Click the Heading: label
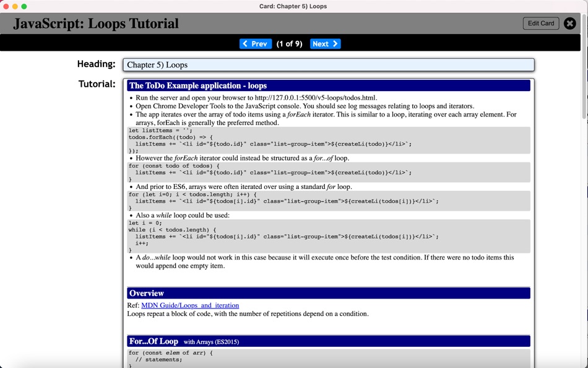Image resolution: width=588 pixels, height=368 pixels. [97, 64]
